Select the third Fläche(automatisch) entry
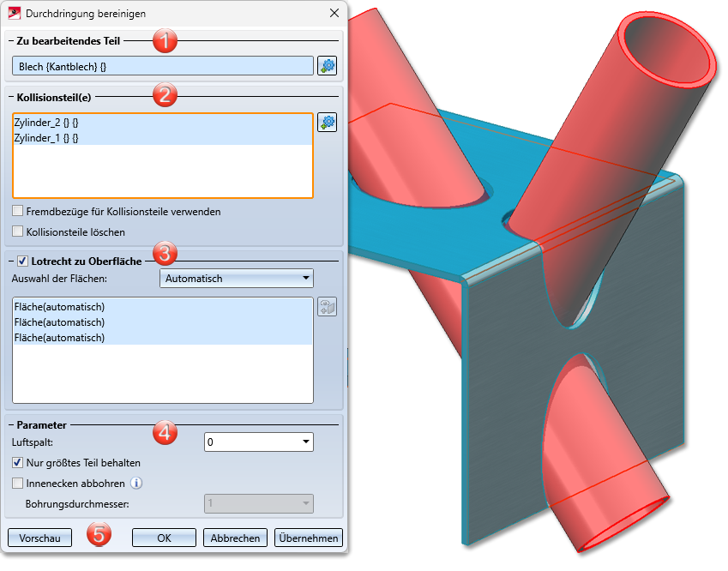 163,338
